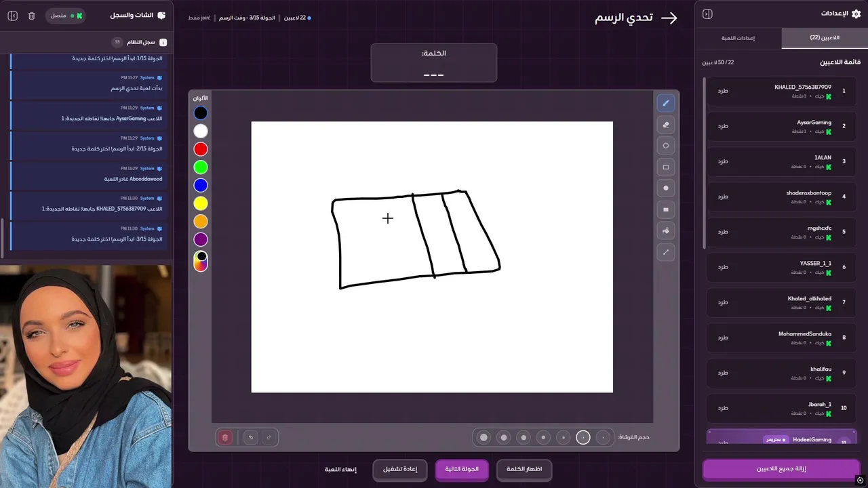868x488 pixels.
Task: Pick the purple color swatch
Action: [x=201, y=239]
